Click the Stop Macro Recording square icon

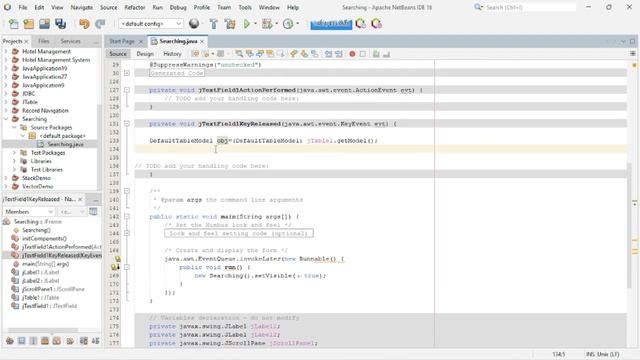pos(362,54)
